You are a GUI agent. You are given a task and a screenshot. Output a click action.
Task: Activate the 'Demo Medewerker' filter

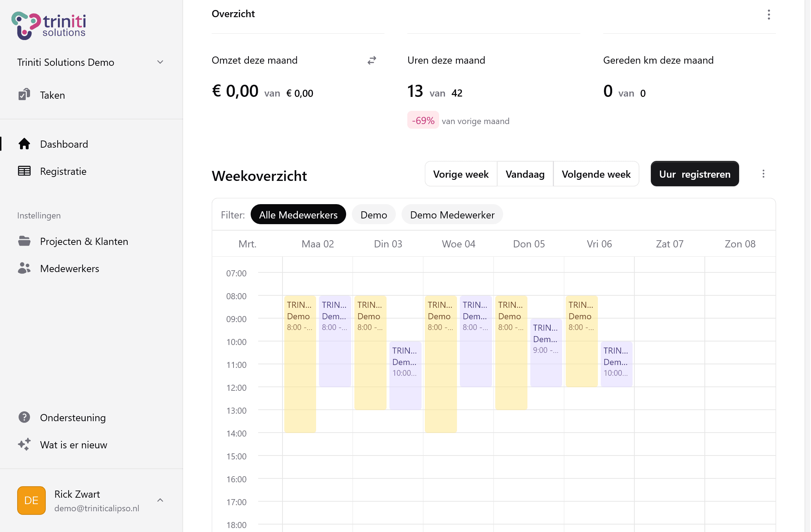click(452, 214)
